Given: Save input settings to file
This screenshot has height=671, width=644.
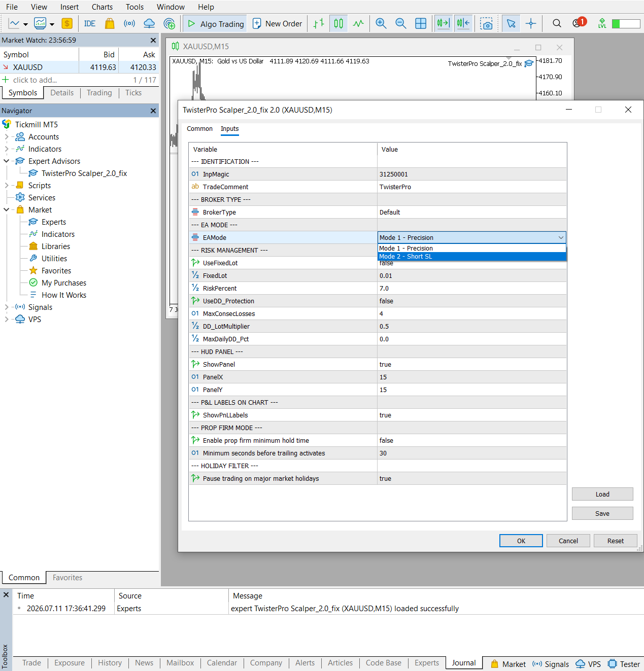Looking at the screenshot, I should 602,513.
